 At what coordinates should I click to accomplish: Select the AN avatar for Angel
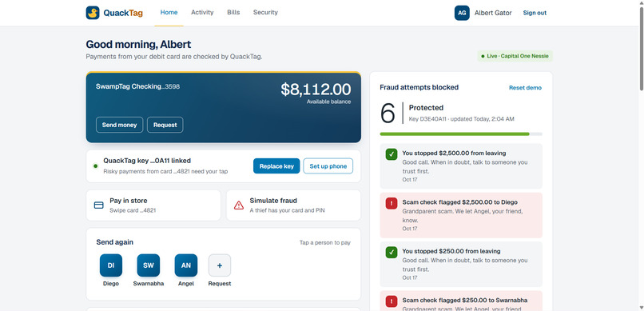click(186, 265)
